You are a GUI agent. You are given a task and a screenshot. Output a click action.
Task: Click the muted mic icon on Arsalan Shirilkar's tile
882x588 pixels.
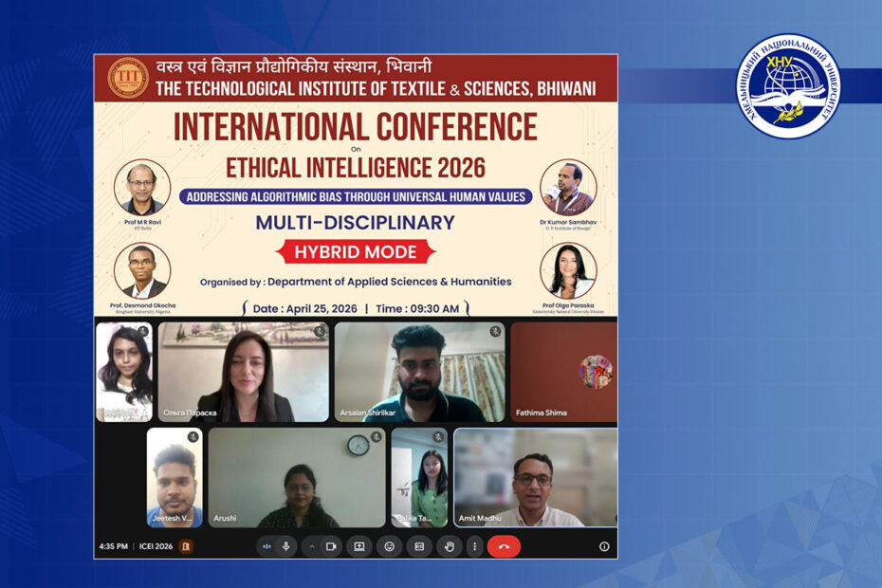click(495, 332)
